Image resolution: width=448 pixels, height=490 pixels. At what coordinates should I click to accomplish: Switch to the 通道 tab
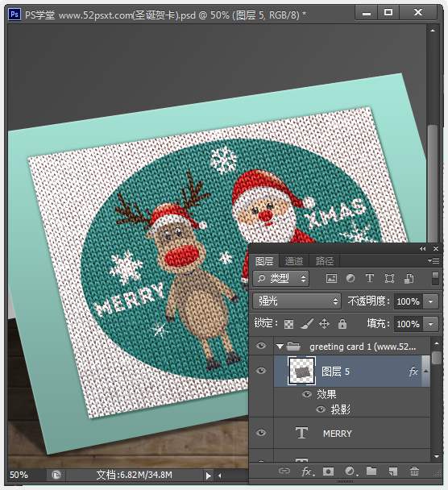coord(293,261)
